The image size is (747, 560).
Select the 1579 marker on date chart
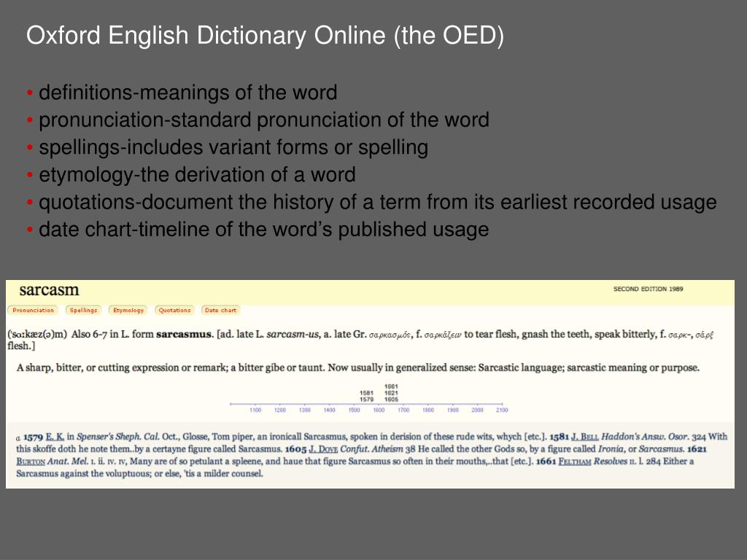pyautogui.click(x=366, y=400)
